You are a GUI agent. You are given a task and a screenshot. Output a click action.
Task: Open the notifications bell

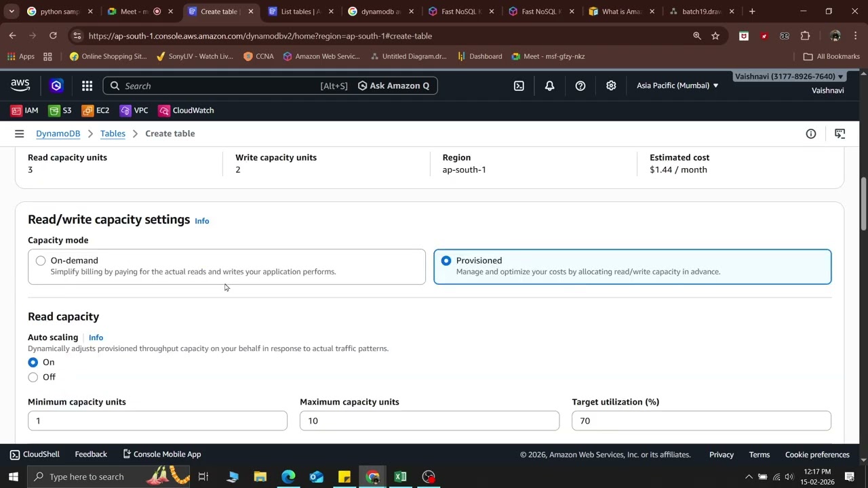coord(549,85)
